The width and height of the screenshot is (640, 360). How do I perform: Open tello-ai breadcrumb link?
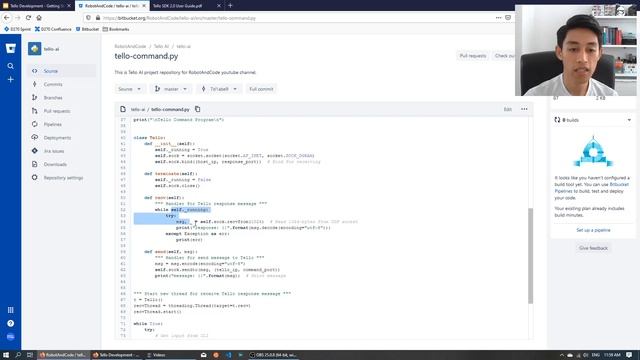pos(184,47)
